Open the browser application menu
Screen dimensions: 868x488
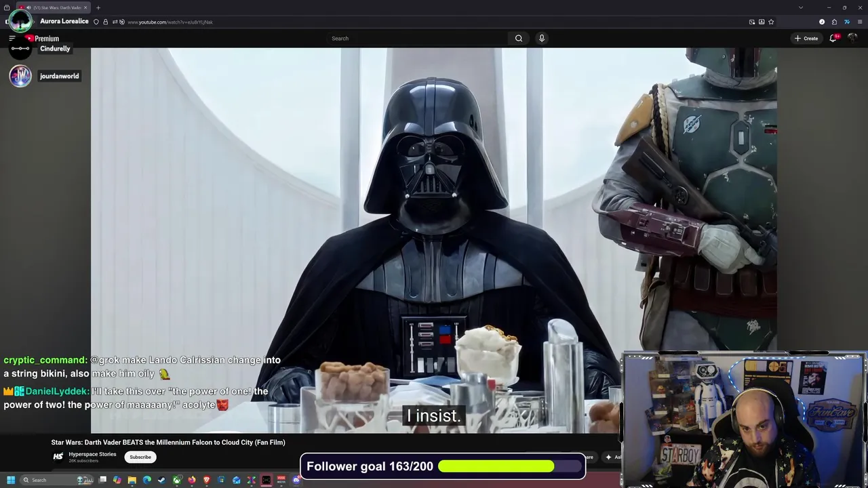click(860, 22)
